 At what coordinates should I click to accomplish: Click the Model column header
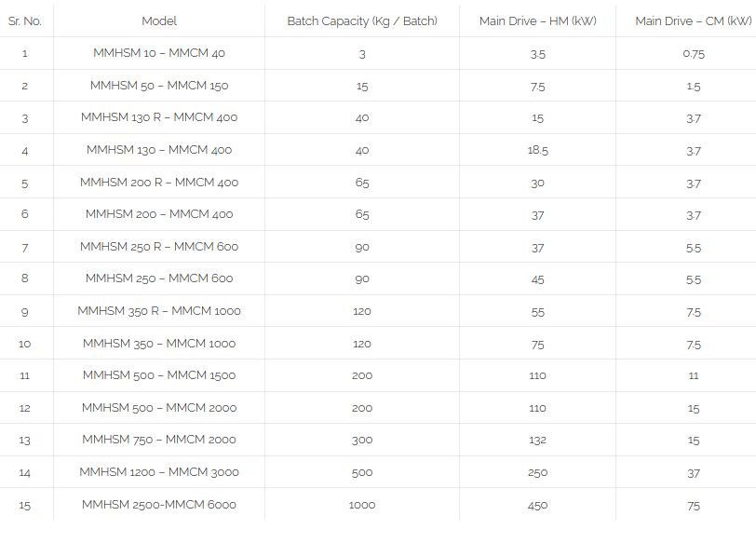[159, 20]
